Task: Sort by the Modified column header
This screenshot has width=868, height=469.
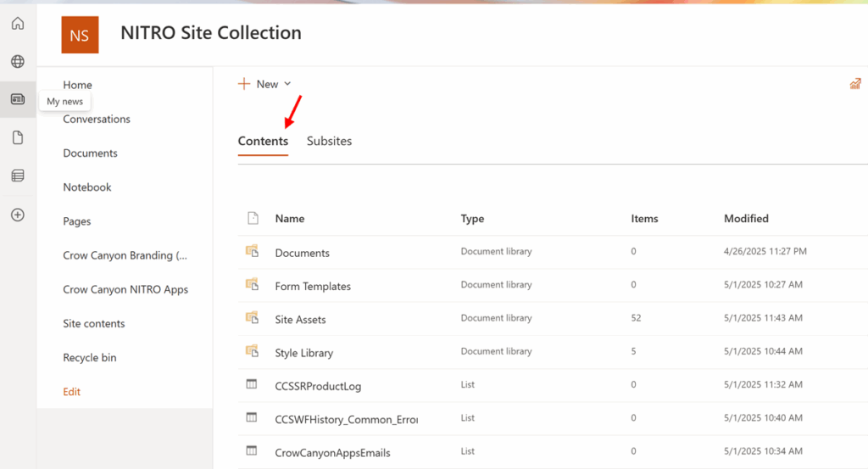Action: pyautogui.click(x=746, y=219)
